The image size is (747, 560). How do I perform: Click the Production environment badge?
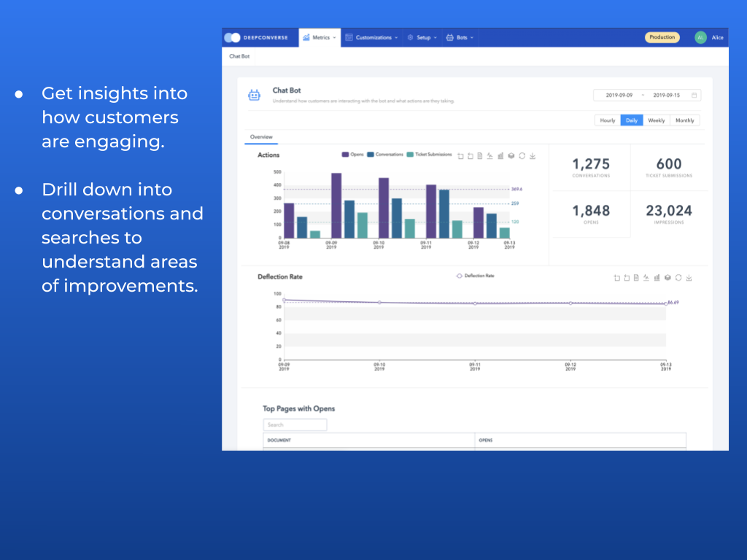coord(662,37)
